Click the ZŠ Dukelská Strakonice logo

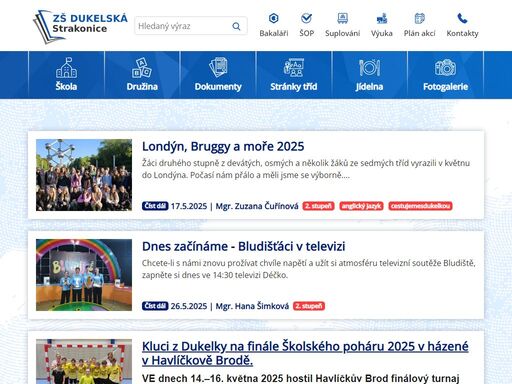pos(80,26)
